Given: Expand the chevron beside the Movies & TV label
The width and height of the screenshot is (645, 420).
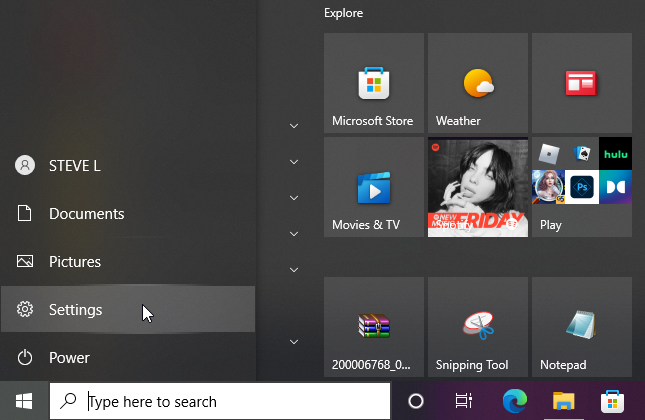Looking at the screenshot, I should [294, 234].
